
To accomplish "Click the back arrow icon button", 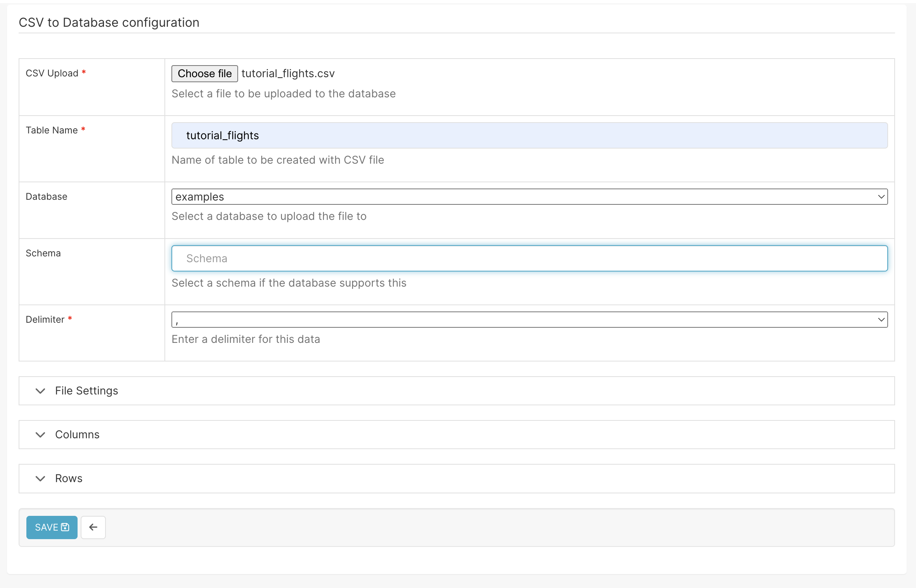I will (x=93, y=527).
